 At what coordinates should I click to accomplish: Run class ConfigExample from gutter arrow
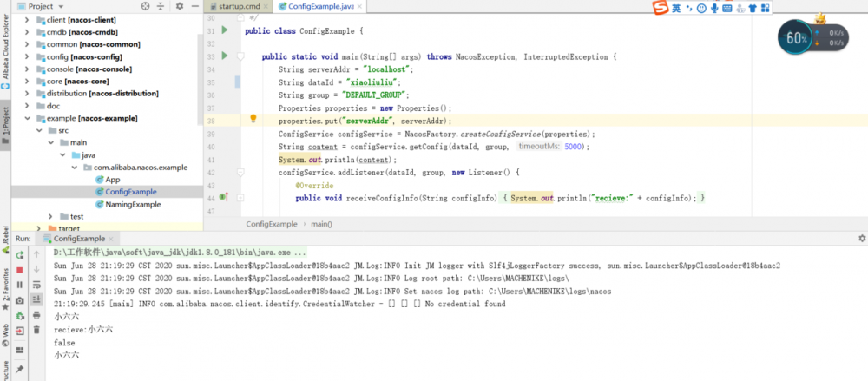(225, 30)
